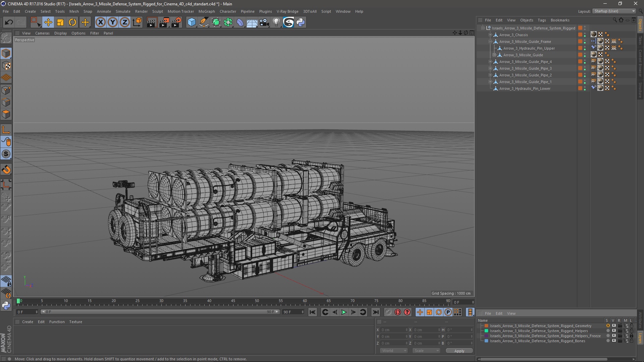Image resolution: width=644 pixels, height=362 pixels.
Task: Add a Cube primitive object
Action: (x=192, y=22)
